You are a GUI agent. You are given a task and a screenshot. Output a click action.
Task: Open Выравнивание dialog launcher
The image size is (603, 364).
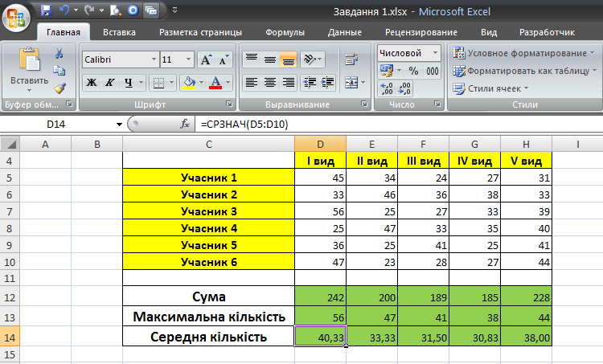[x=363, y=104]
